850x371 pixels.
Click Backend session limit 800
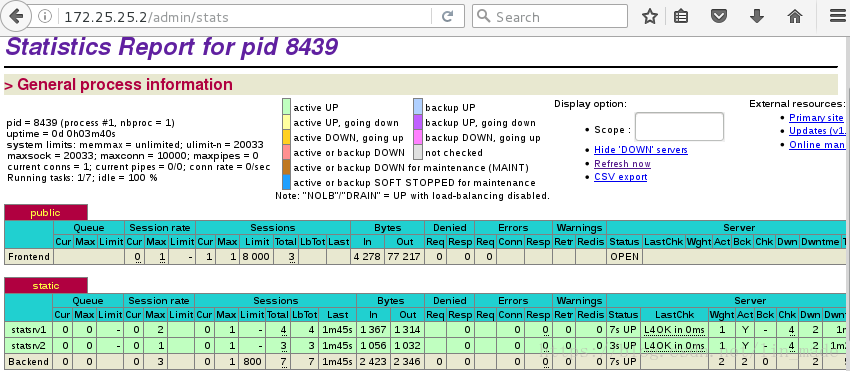[x=252, y=361]
